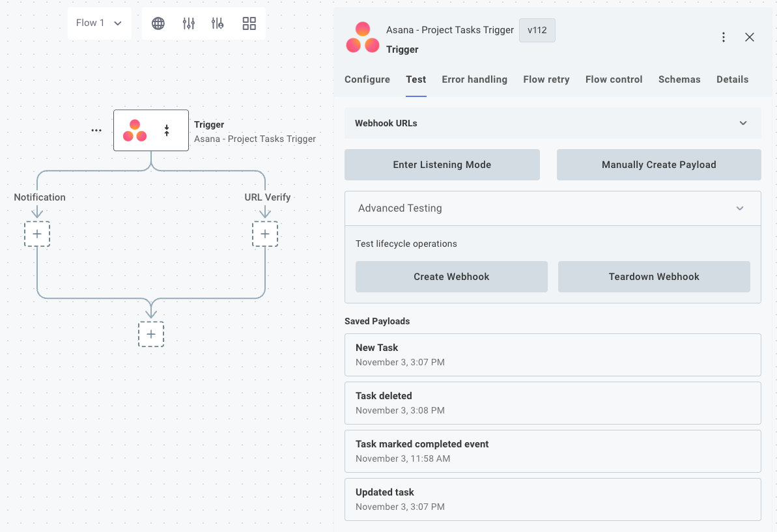
Task: Add a step under the Notification branch
Action: [37, 234]
